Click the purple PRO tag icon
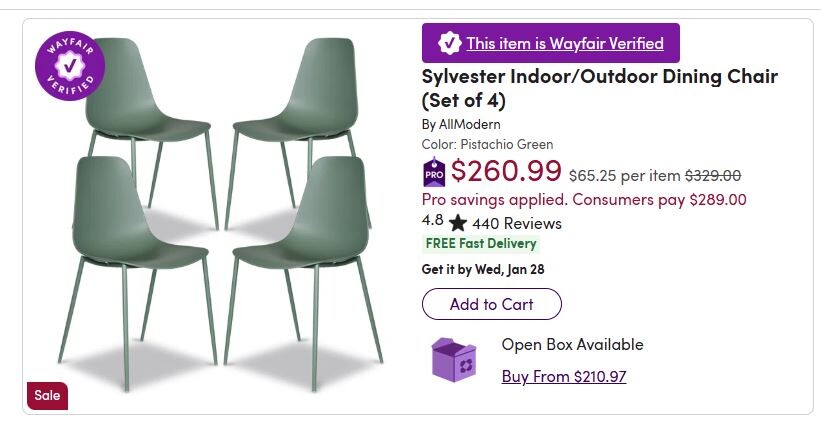This screenshot has height=433, width=821. (x=434, y=172)
